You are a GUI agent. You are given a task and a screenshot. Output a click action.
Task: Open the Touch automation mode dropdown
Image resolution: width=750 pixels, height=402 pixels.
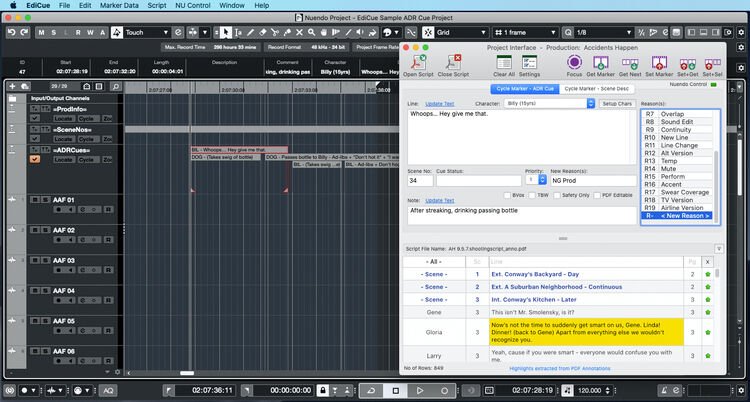click(x=166, y=33)
